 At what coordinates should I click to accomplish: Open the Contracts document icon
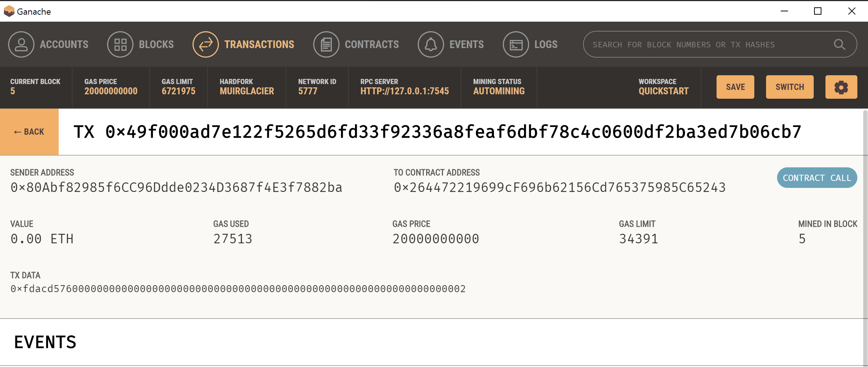326,44
